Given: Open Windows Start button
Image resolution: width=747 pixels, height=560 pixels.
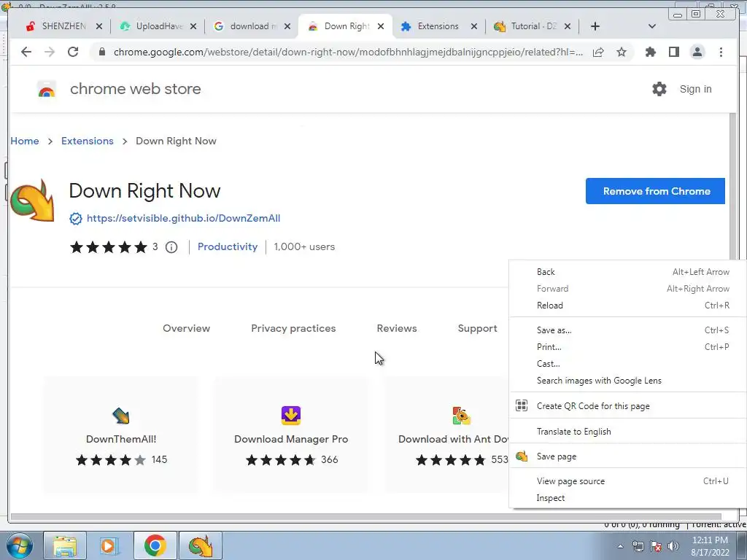Looking at the screenshot, I should pyautogui.click(x=20, y=546).
